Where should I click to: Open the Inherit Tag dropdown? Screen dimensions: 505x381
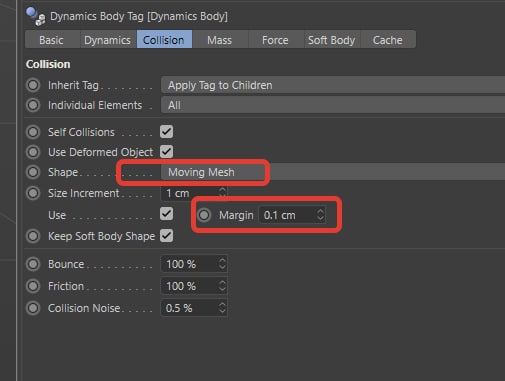pos(333,85)
